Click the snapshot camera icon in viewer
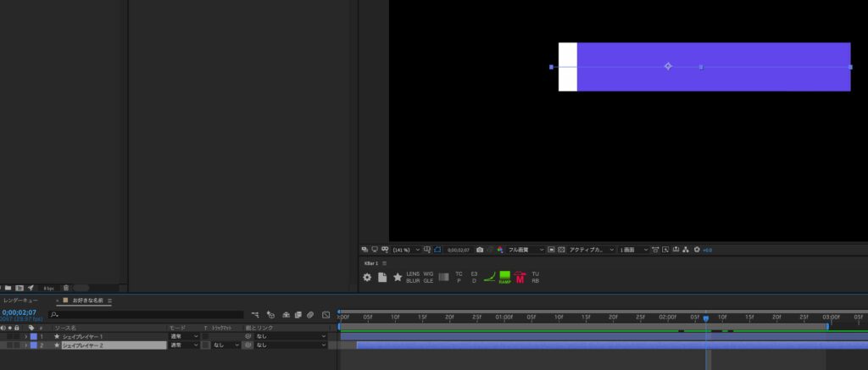The image size is (868, 370). point(480,250)
